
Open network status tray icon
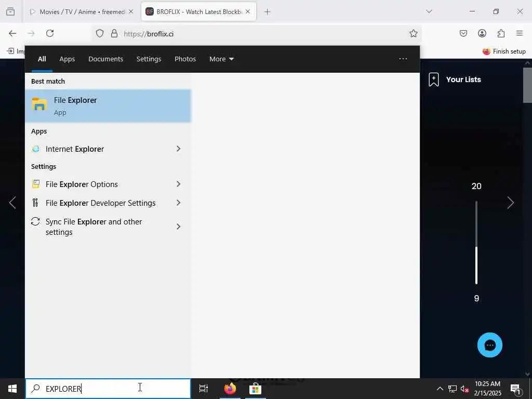tap(453, 389)
